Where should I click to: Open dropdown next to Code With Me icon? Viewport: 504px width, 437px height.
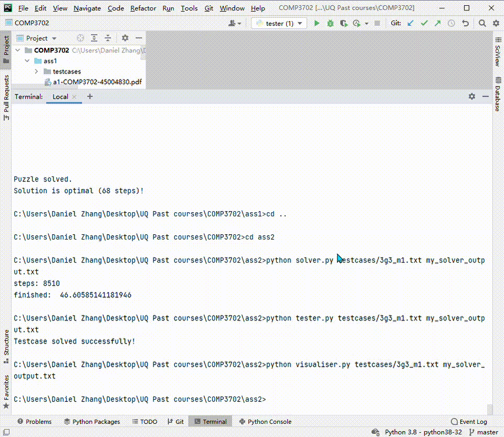(239, 24)
